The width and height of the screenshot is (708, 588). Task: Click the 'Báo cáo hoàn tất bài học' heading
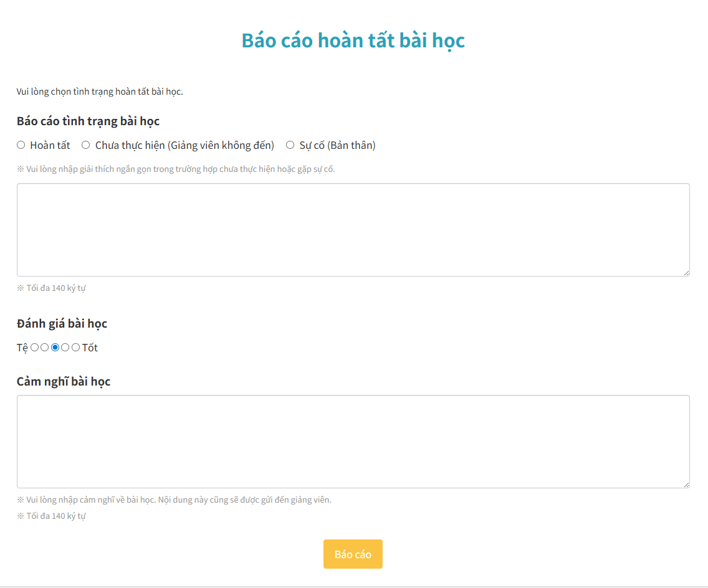353,40
